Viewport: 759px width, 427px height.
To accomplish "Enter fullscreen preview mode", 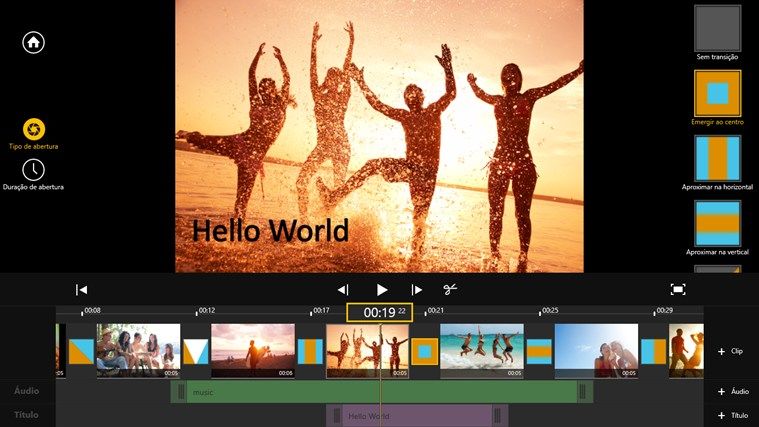I will coord(678,289).
